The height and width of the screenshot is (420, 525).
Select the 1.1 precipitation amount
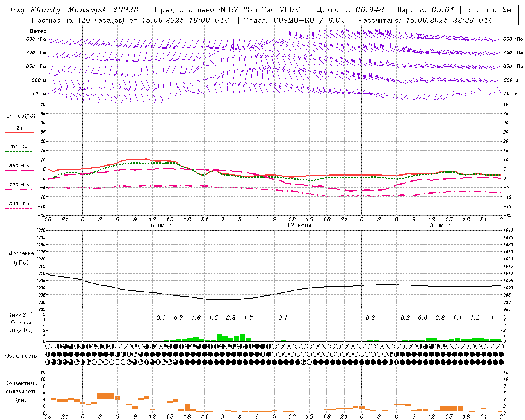point(457,317)
